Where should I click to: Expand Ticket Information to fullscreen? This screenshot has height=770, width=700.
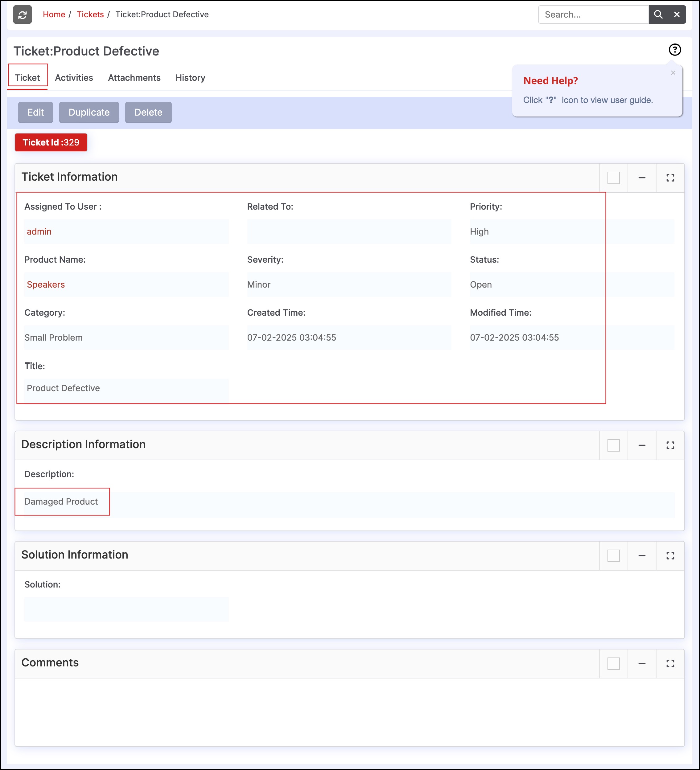click(x=670, y=178)
